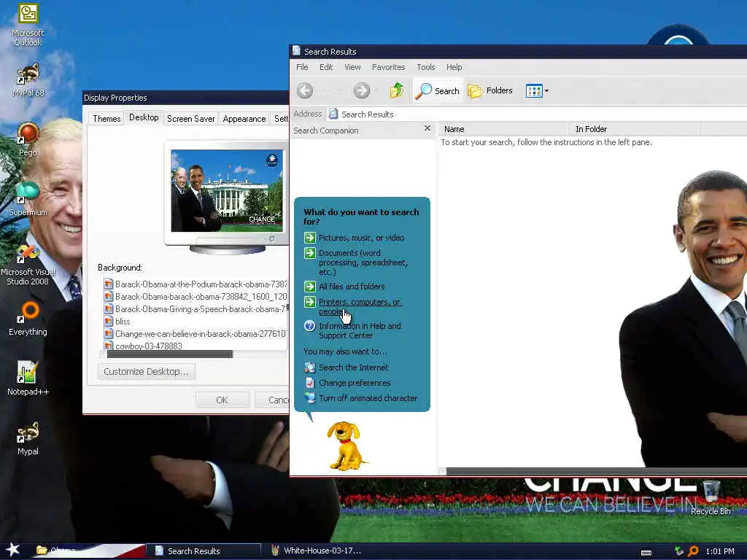Toggle the Folders pane button

click(x=490, y=90)
